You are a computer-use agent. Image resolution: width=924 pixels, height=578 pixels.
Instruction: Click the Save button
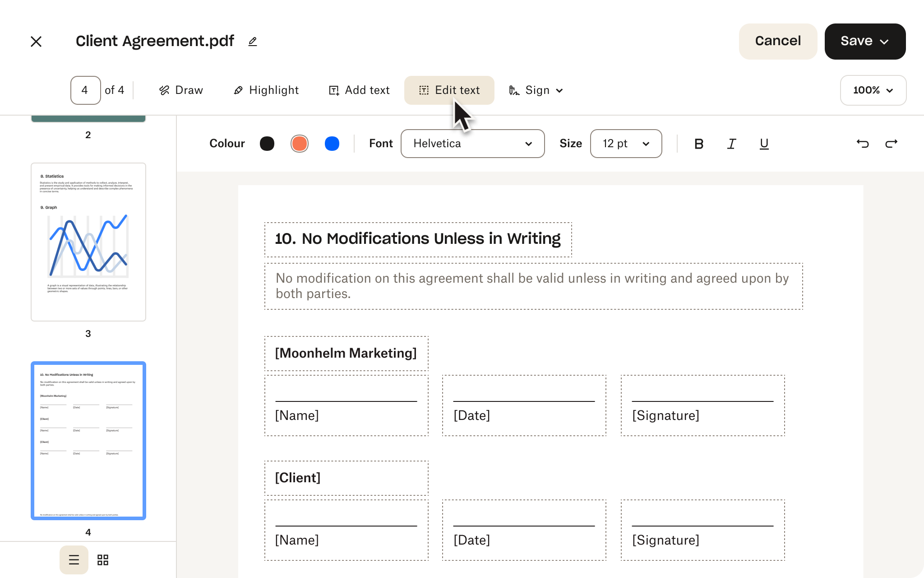point(865,41)
